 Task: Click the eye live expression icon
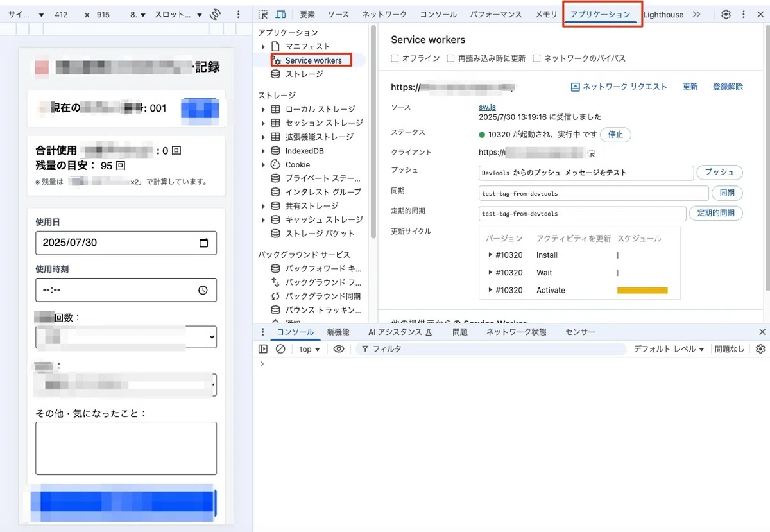pyautogui.click(x=339, y=349)
